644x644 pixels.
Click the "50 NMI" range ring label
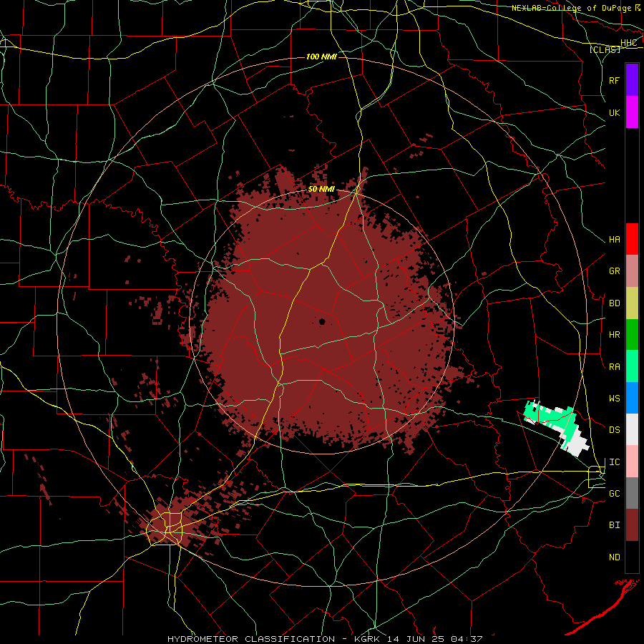(321, 190)
